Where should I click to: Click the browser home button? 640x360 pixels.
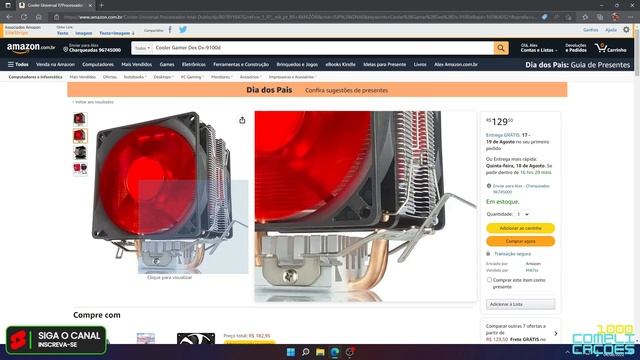38,17
